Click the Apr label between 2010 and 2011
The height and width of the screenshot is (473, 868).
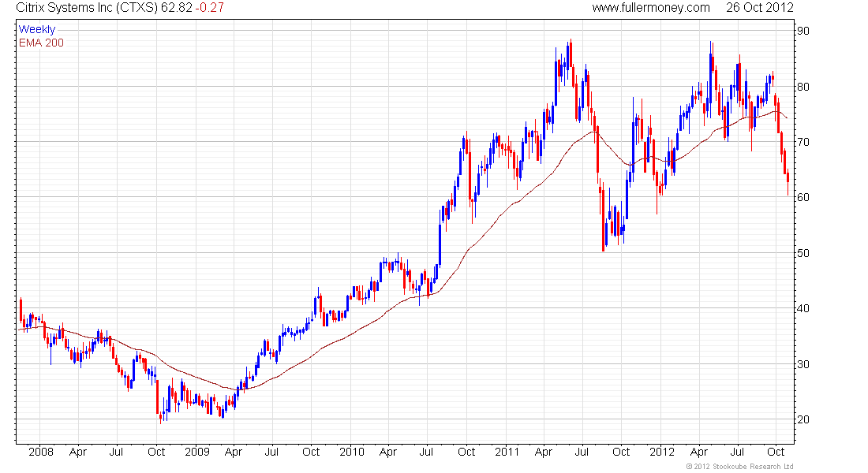[x=388, y=453]
